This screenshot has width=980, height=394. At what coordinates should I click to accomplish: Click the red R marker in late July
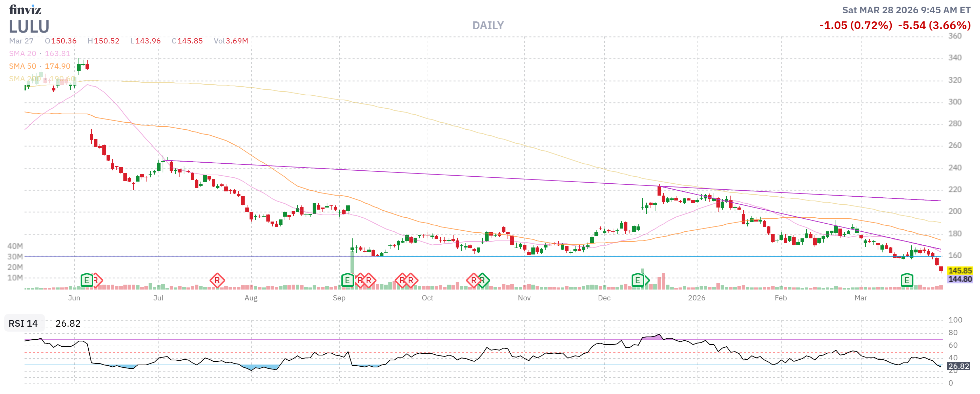pyautogui.click(x=217, y=281)
